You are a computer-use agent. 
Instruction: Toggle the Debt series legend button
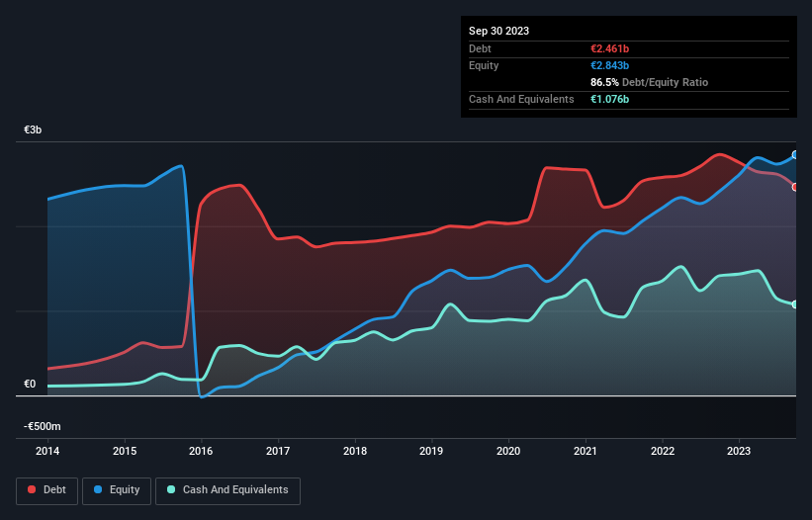point(46,490)
